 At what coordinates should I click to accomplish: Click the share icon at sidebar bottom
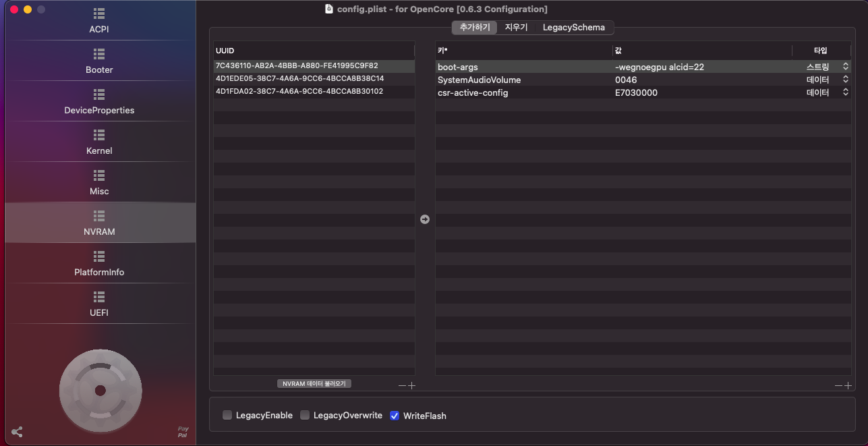[x=17, y=432]
